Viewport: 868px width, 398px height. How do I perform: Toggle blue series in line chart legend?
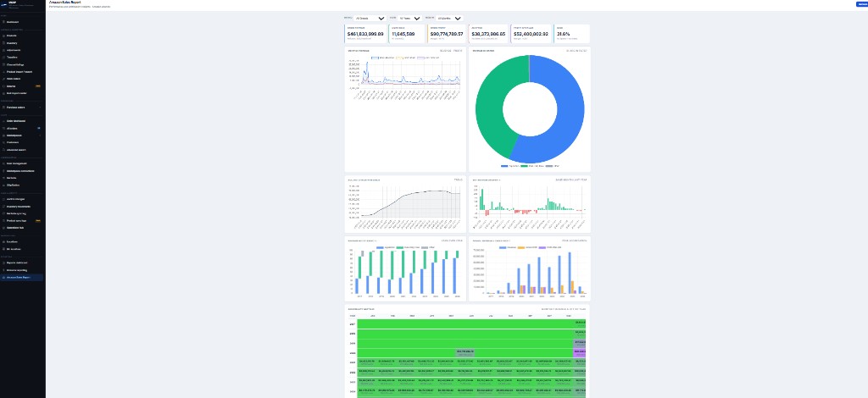point(383,58)
